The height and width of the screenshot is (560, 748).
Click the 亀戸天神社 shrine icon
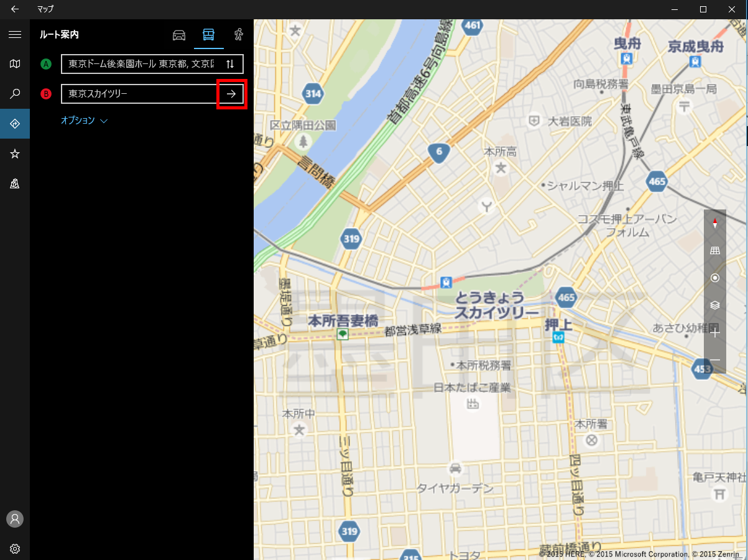pos(720,494)
